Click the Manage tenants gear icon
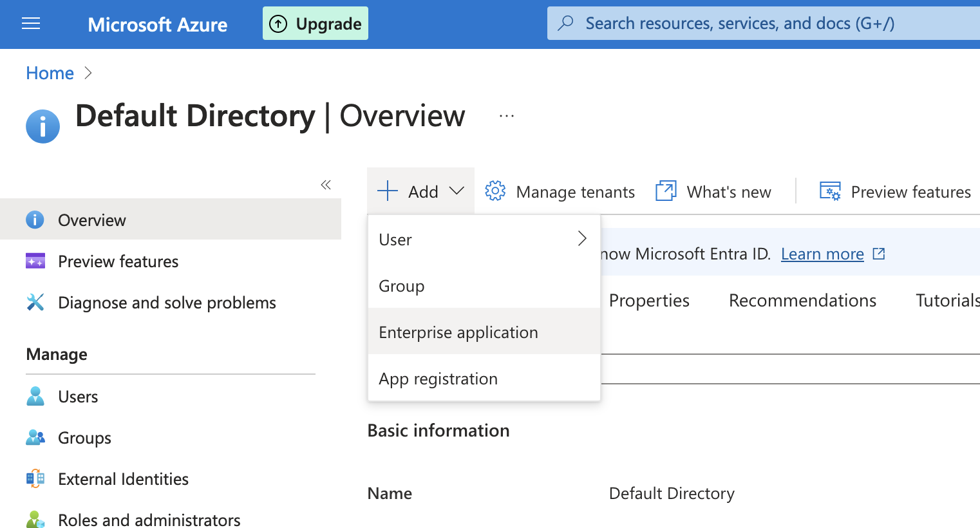 click(495, 191)
